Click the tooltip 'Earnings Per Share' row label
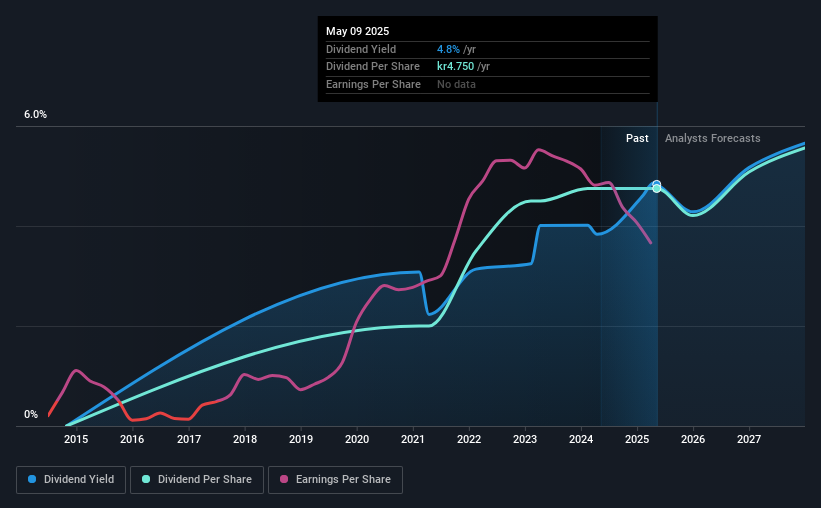 pos(373,84)
